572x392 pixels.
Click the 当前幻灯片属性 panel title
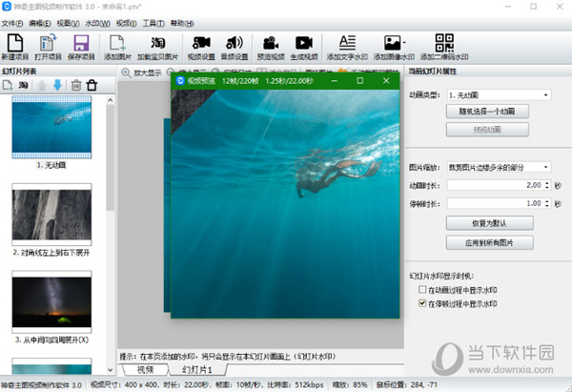432,72
